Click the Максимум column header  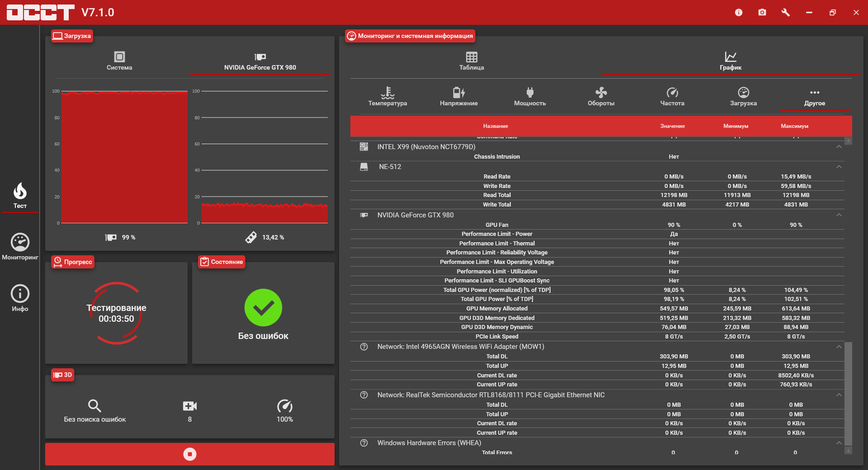pos(794,126)
